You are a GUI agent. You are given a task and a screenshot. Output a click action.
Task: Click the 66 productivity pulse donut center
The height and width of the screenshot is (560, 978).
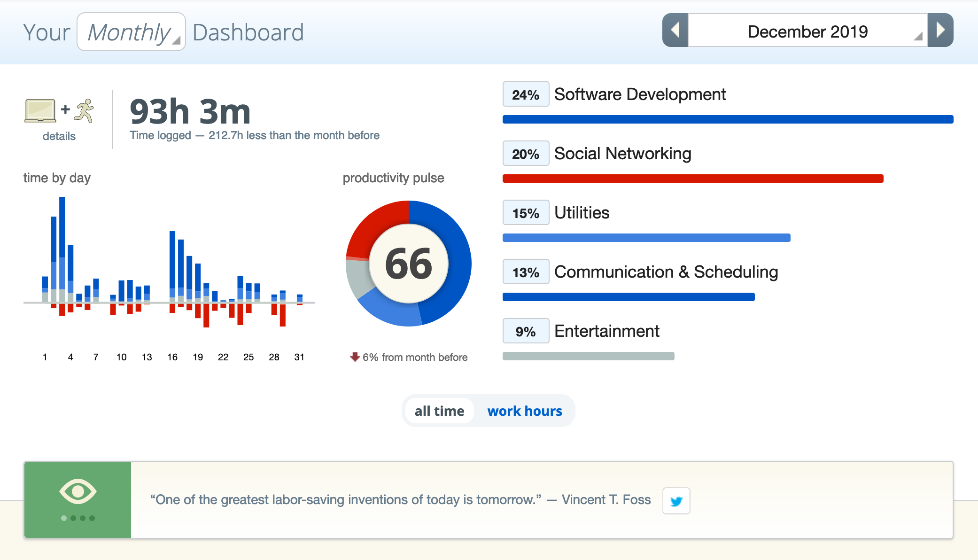[x=409, y=264]
